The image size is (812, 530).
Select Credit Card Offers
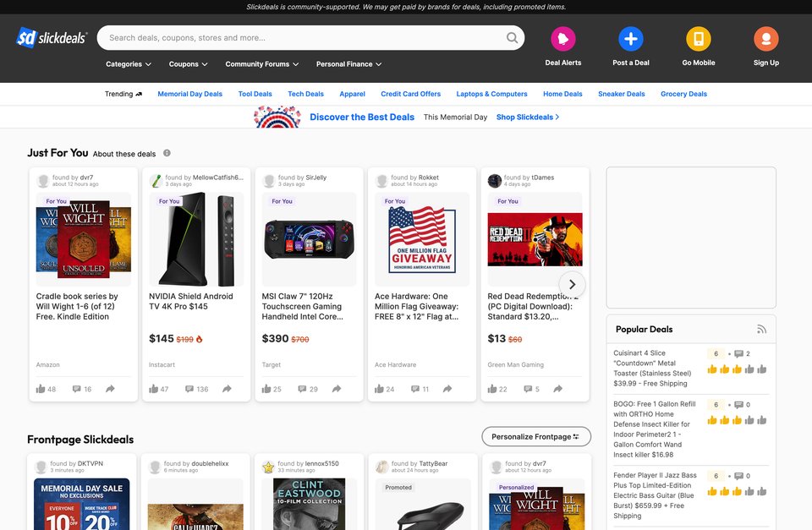(411, 94)
